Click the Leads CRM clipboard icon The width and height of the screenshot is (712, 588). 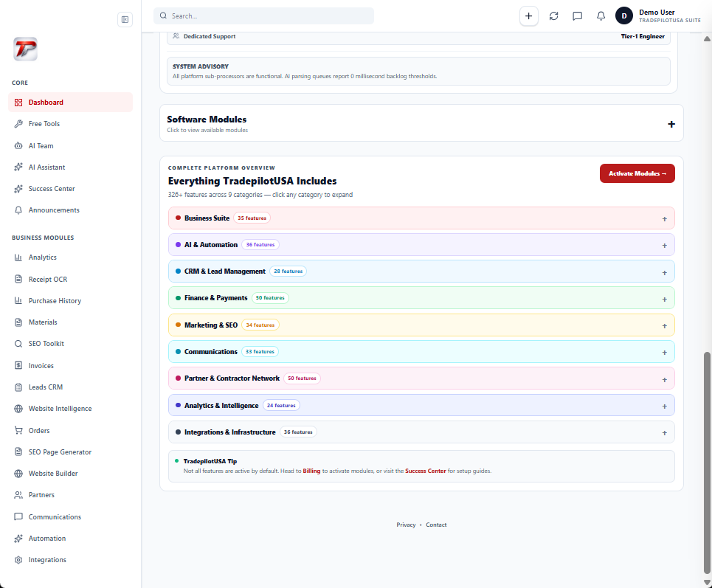point(18,387)
